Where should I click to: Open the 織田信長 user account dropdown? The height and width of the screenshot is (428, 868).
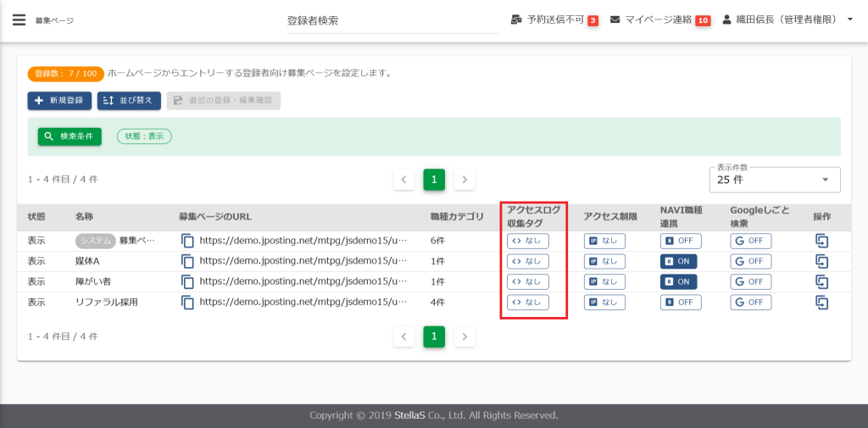(787, 19)
